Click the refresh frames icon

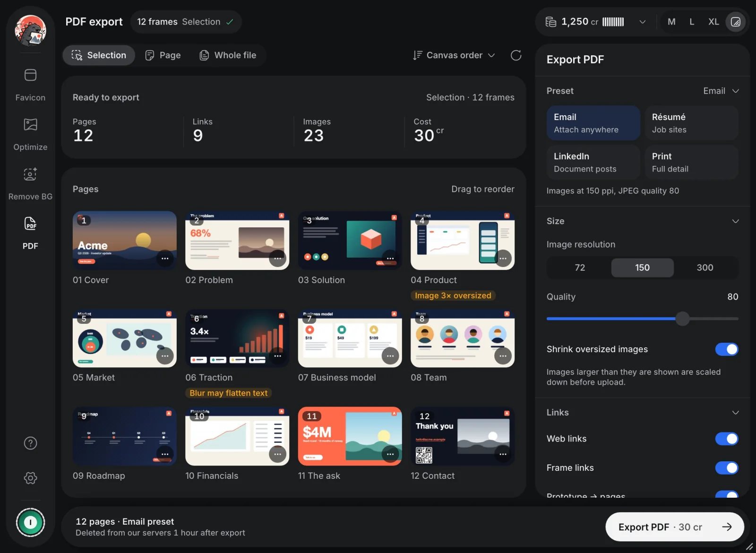point(516,55)
